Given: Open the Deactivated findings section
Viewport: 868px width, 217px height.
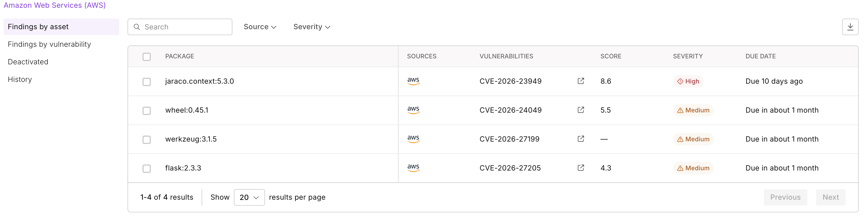Looking at the screenshot, I should click(28, 62).
